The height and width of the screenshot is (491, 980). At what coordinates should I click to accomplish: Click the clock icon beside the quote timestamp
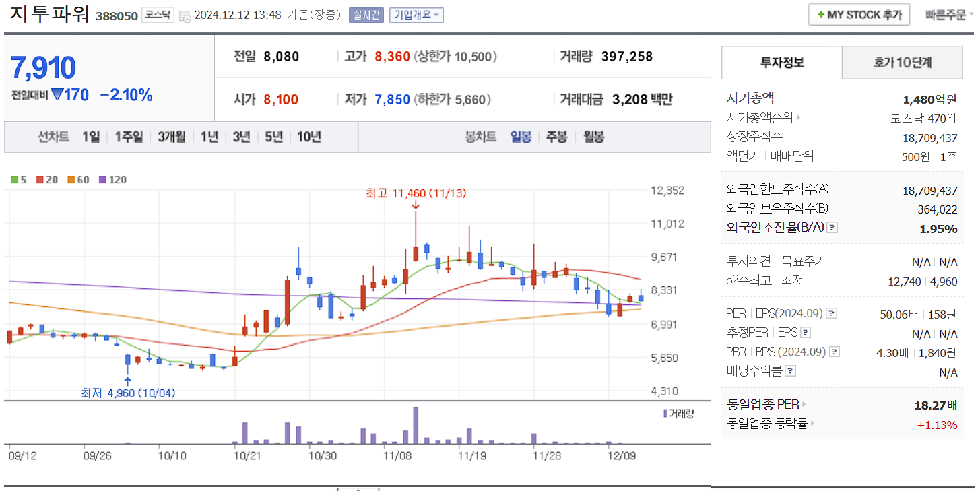(x=184, y=15)
